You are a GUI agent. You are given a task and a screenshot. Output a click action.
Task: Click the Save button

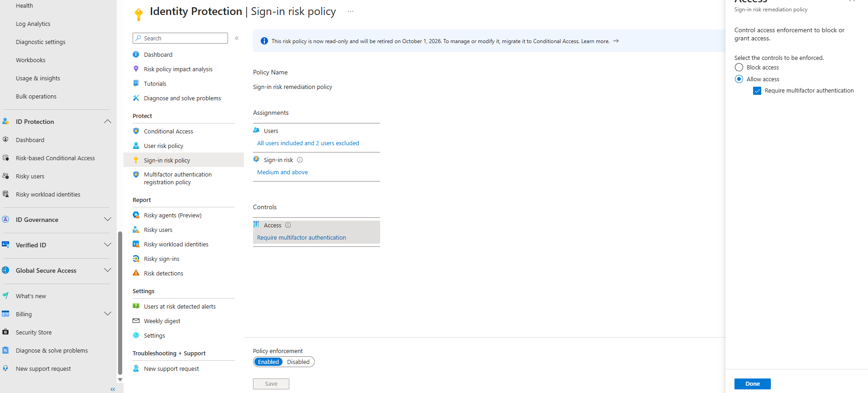click(x=271, y=384)
